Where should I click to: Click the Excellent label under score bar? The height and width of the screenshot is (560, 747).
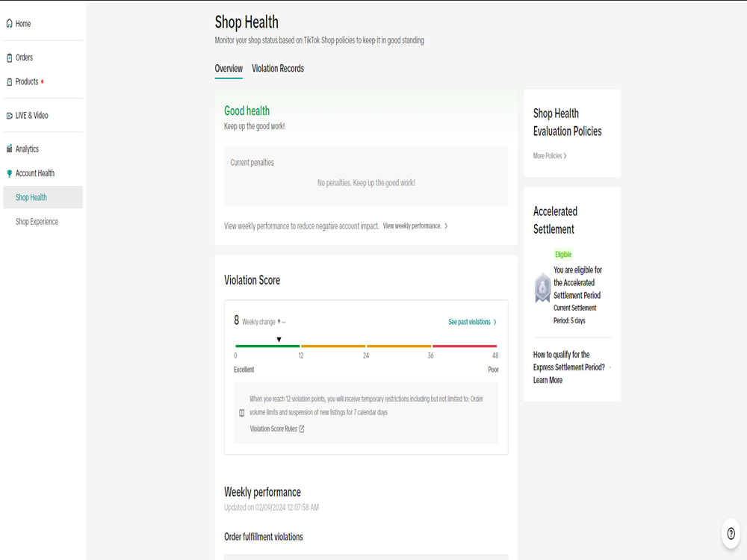[244, 370]
